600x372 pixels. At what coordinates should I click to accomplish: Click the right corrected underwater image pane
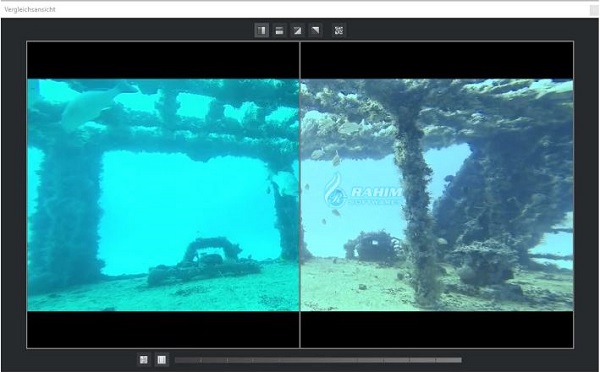point(437,195)
